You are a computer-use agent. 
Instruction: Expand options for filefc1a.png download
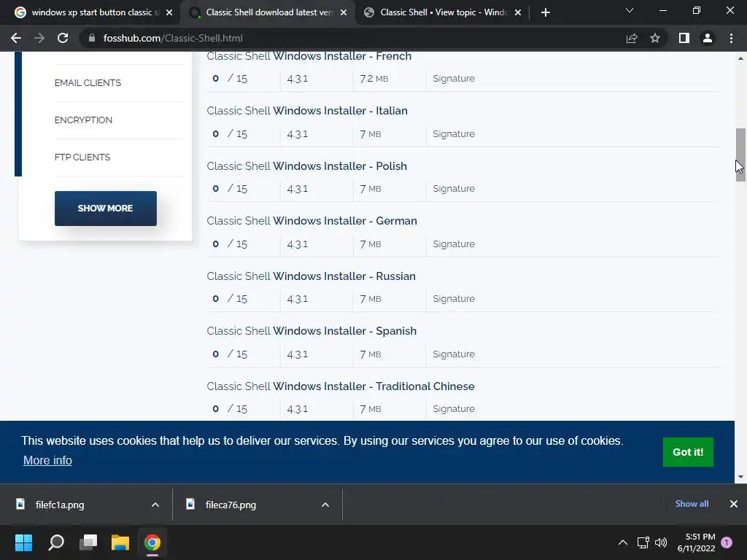[x=155, y=505]
